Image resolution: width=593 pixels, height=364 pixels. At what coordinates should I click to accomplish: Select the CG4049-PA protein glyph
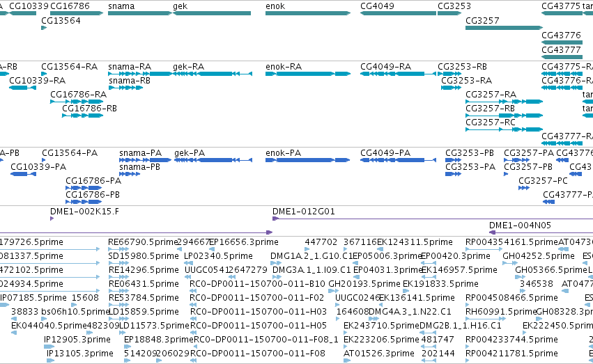[x=398, y=160]
